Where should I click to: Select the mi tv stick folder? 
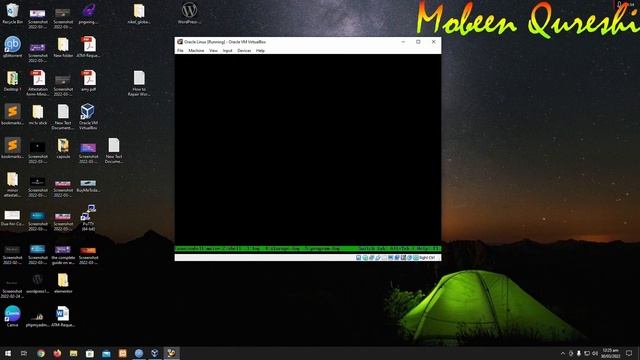pos(38,114)
